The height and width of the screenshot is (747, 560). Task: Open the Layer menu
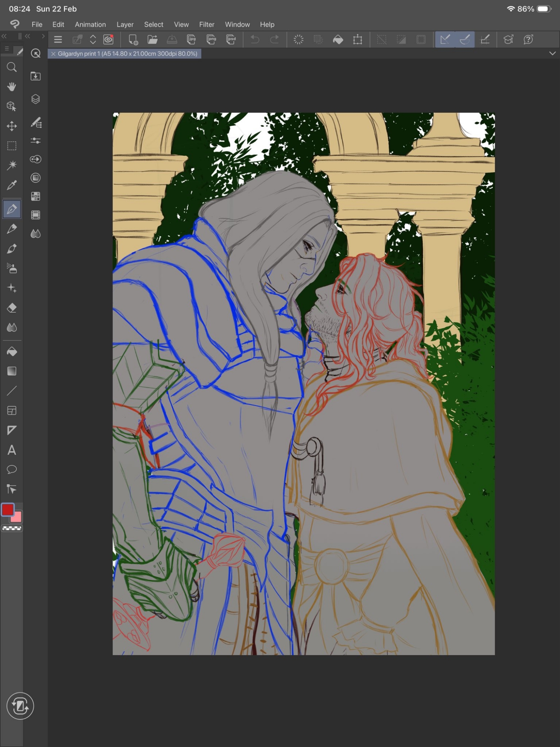[125, 24]
